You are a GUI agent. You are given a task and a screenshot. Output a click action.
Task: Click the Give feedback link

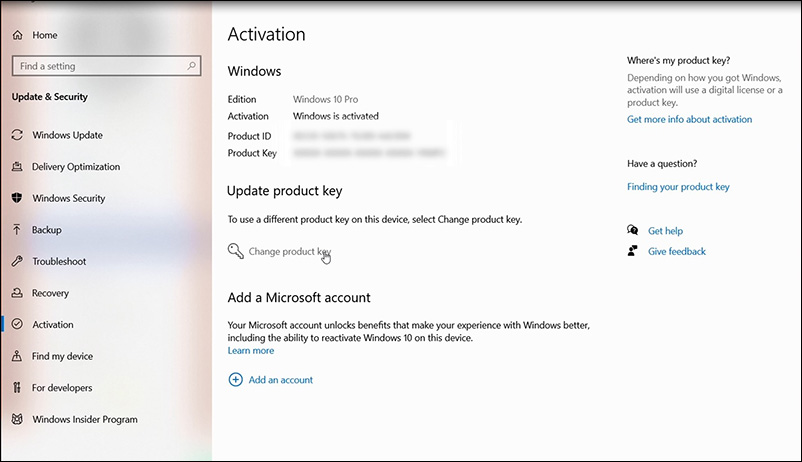677,251
